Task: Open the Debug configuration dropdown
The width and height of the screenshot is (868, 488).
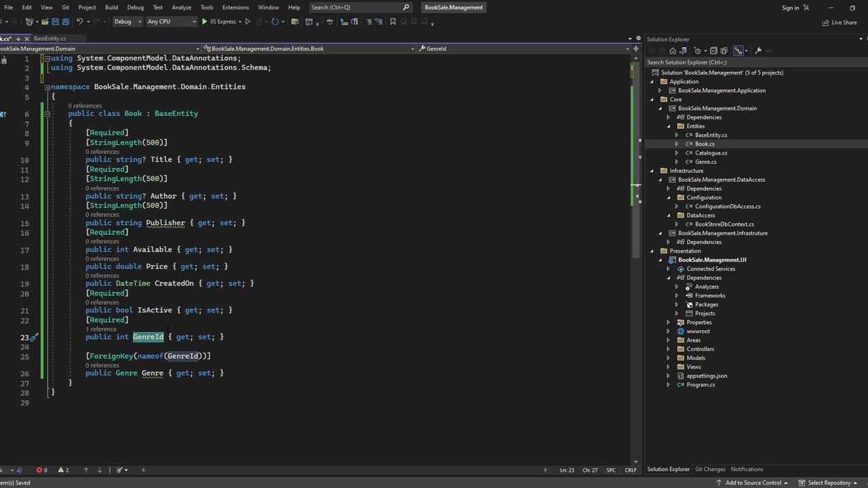Action: coord(127,22)
